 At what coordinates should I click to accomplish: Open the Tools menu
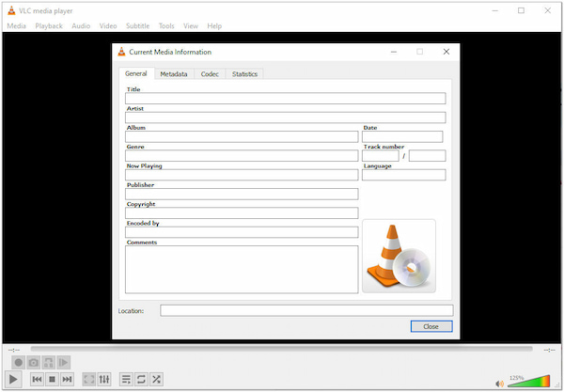[x=166, y=26]
